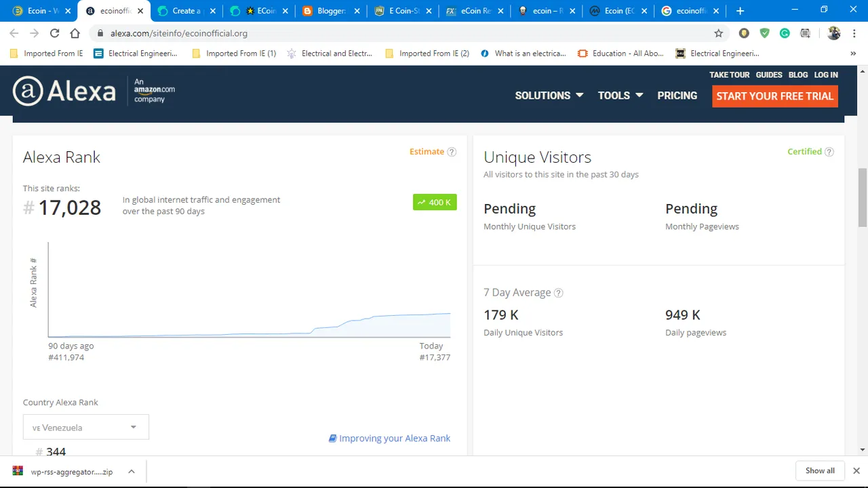Image resolution: width=868 pixels, height=488 pixels.
Task: Click the green 400 K rank change badge
Action: [x=435, y=202]
